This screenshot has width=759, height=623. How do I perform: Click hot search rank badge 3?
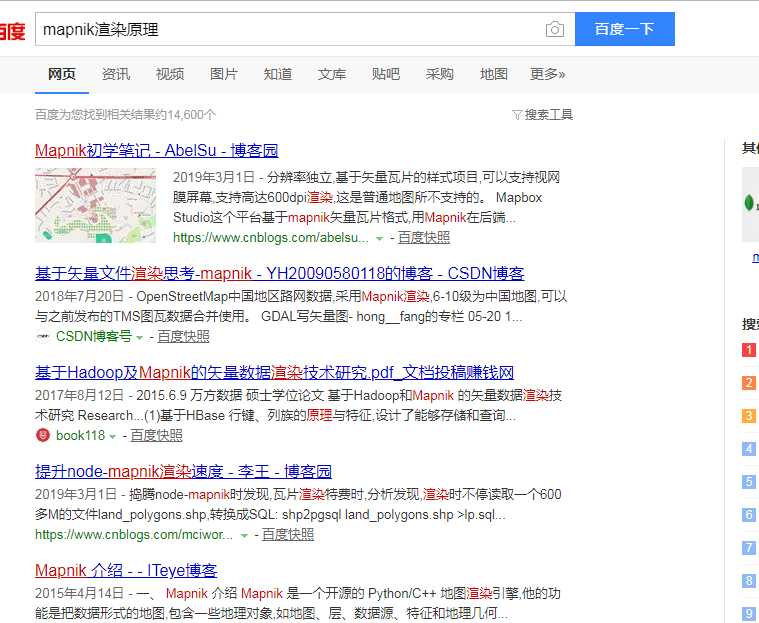[x=749, y=415]
